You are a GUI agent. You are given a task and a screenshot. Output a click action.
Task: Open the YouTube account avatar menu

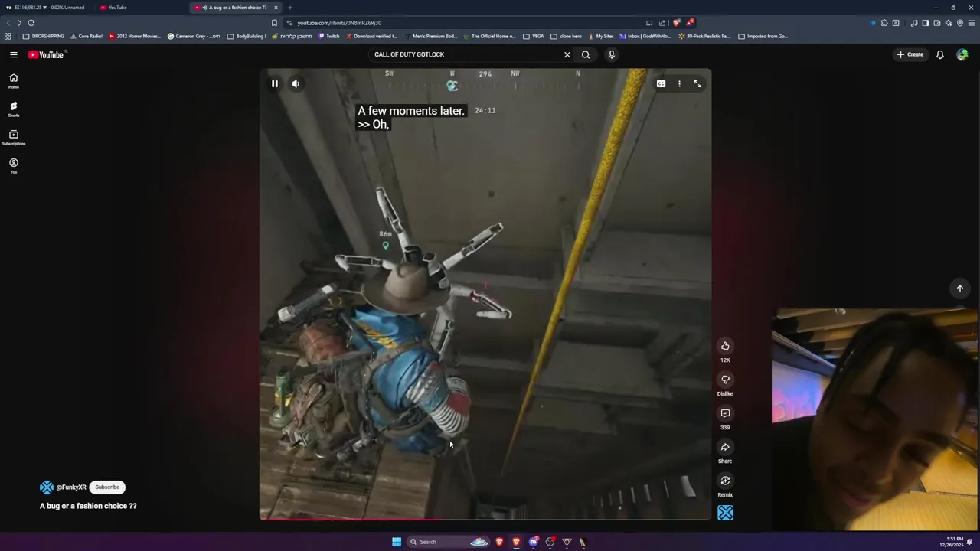click(x=962, y=54)
